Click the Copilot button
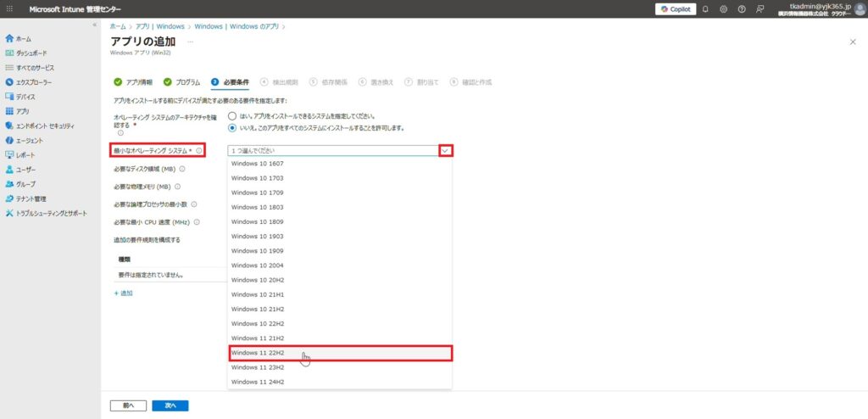This screenshot has height=419, width=868. (x=675, y=9)
